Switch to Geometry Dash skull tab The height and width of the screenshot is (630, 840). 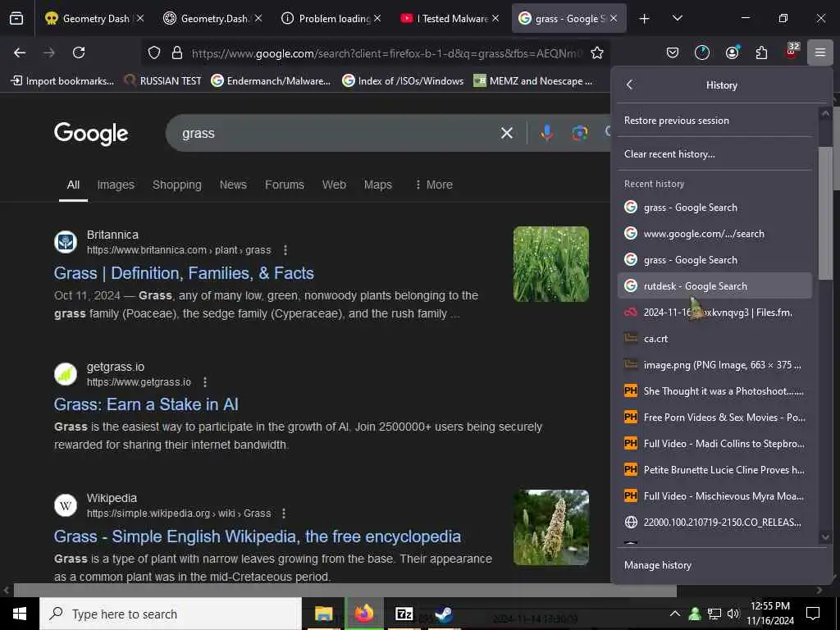tap(94, 18)
